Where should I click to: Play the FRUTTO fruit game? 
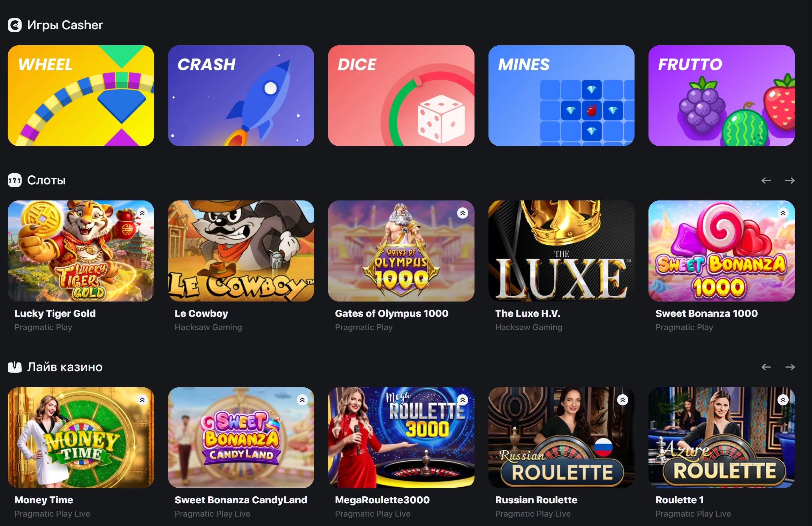721,96
